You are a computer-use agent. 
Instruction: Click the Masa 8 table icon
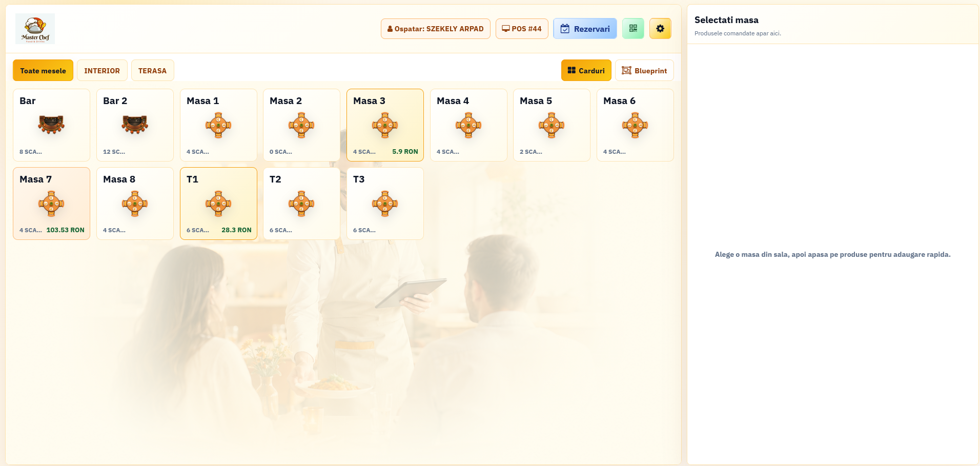[x=135, y=204]
